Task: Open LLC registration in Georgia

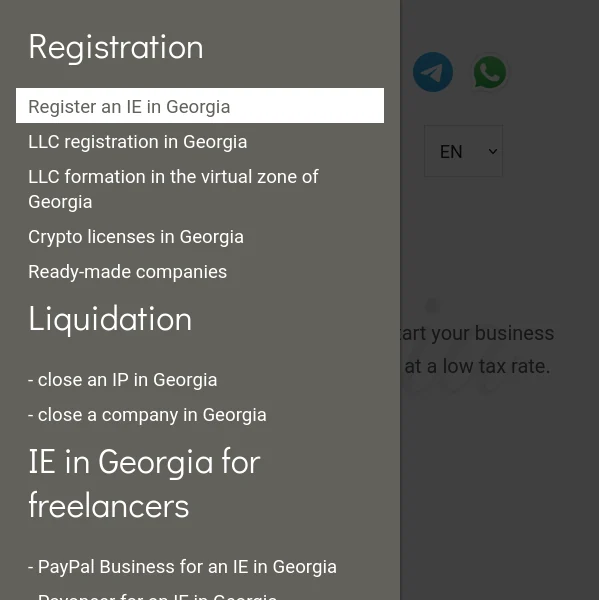Action: point(137,142)
